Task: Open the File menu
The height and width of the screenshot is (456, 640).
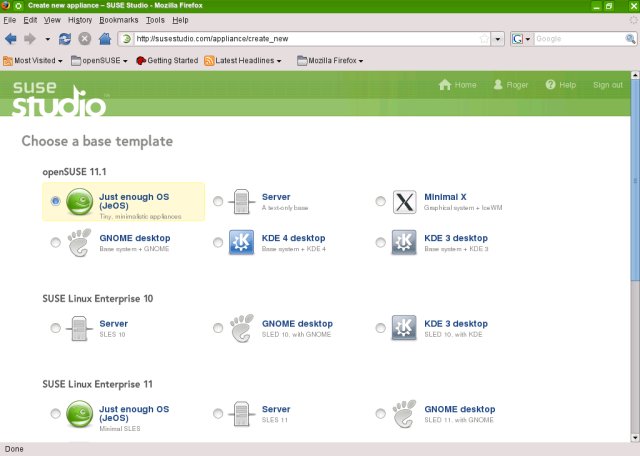Action: point(9,20)
